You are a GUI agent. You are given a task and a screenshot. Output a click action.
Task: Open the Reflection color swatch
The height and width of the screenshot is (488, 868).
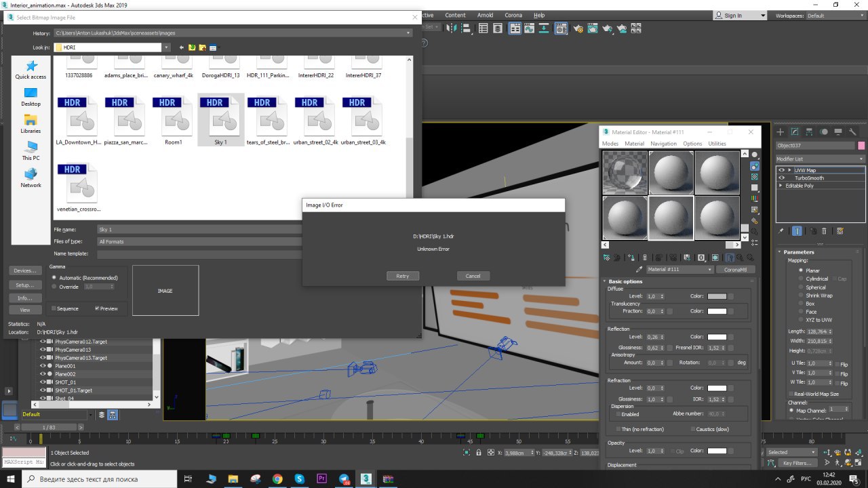coord(717,337)
